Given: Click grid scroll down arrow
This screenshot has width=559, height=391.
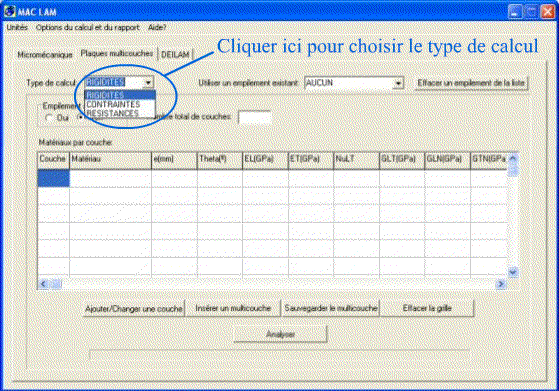Looking at the screenshot, I should (513, 272).
